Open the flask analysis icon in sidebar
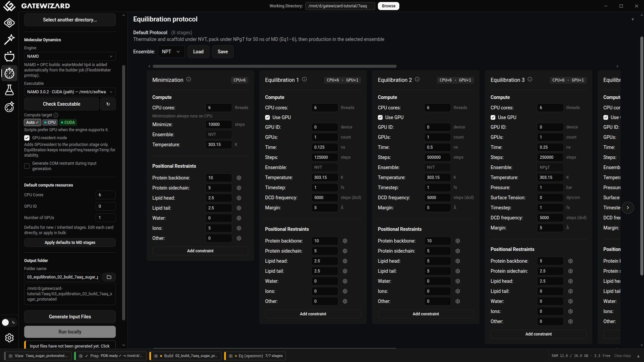 point(9,90)
